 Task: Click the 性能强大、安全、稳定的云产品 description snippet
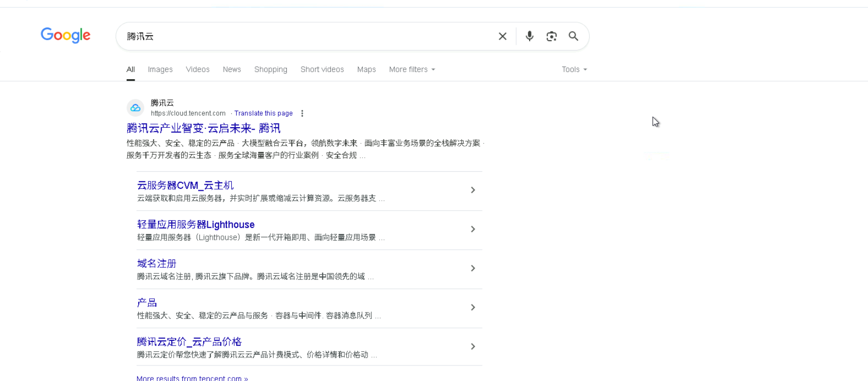(x=305, y=149)
